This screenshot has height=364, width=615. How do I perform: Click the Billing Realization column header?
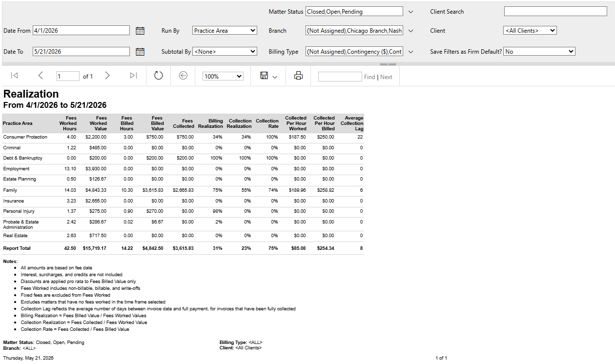tap(211, 123)
